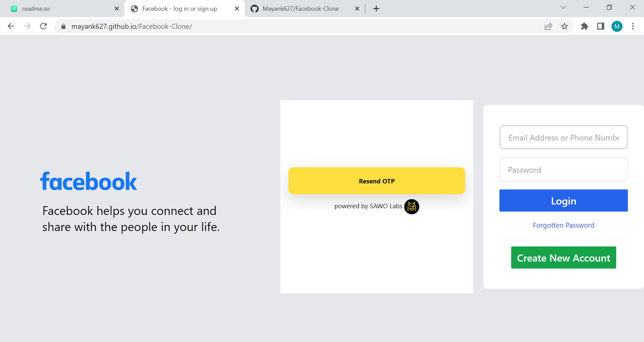This screenshot has height=342, width=644.
Task: Open the Chrome three-dot menu
Action: pyautogui.click(x=633, y=26)
